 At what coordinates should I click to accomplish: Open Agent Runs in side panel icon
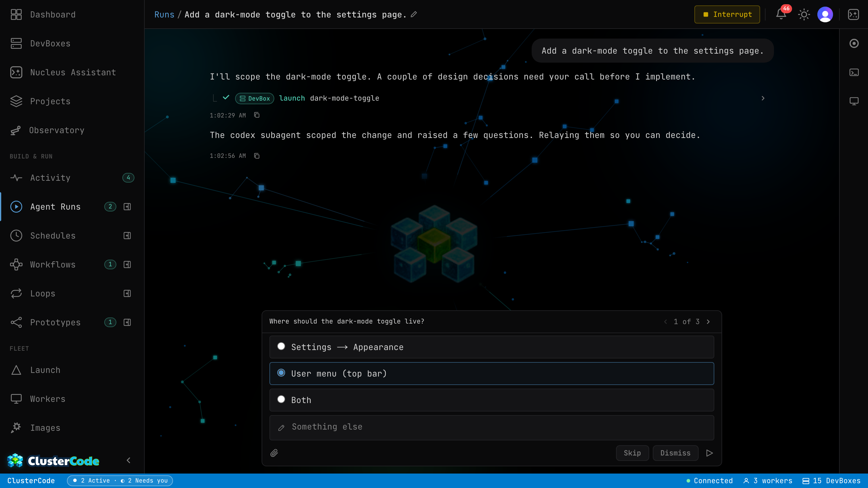(127, 207)
